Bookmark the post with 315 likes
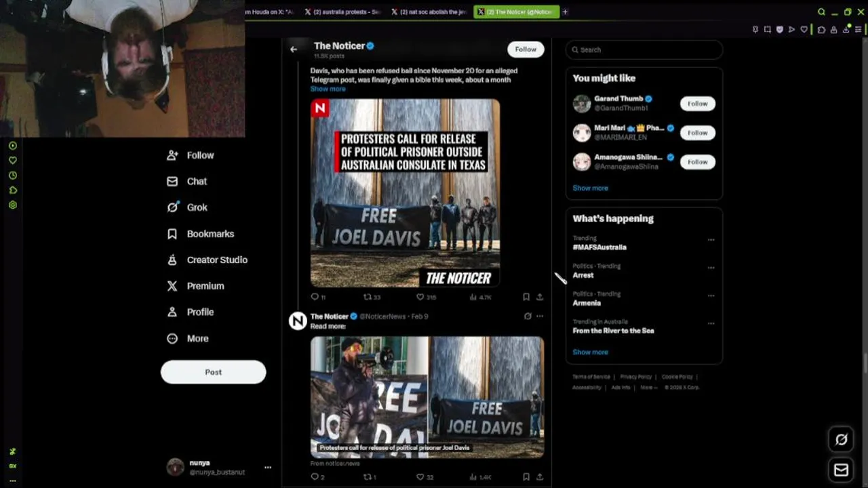 526,297
